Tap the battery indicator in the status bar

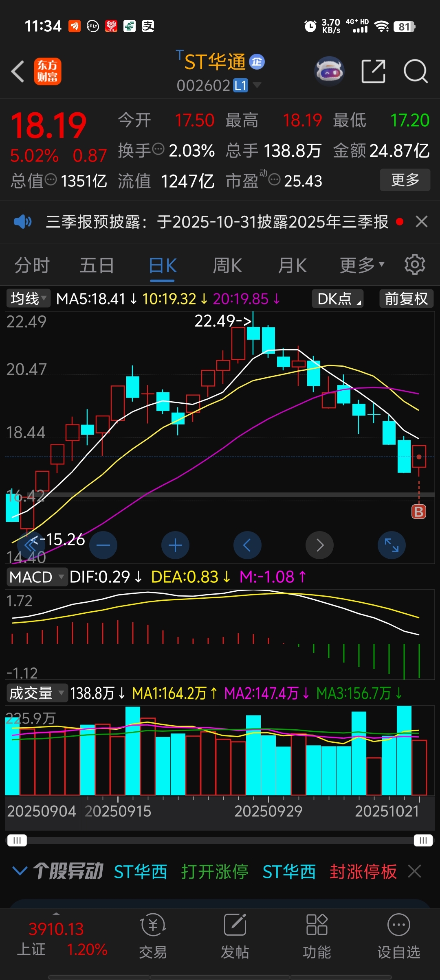[404, 27]
